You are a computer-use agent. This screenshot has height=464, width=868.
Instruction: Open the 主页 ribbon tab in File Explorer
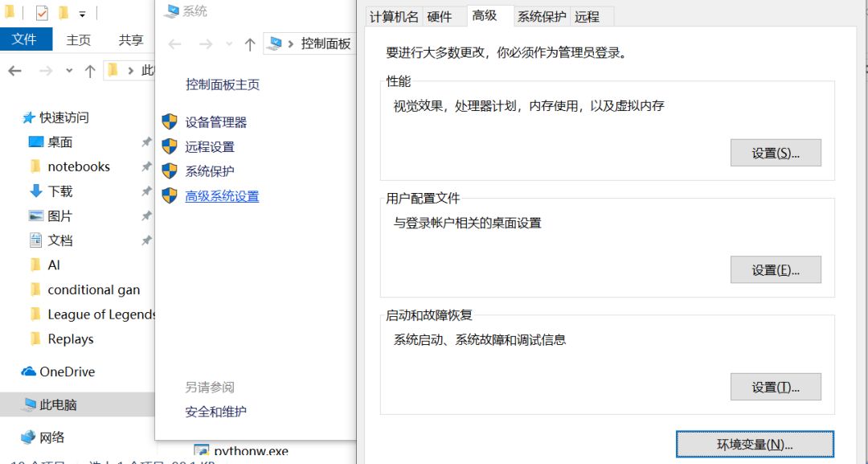[x=79, y=40]
